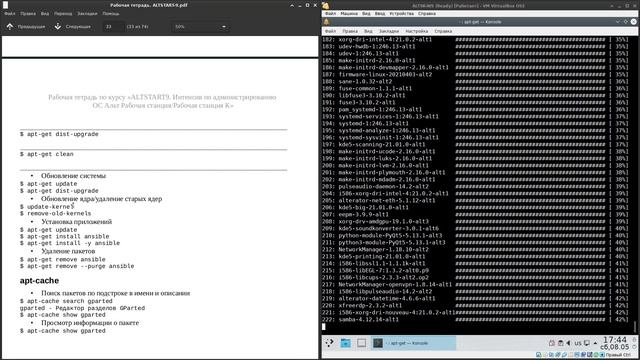Image resolution: width=640 pixels, height=360 pixels.
Task: Click the 17:44 clock in guest panel
Action: tap(615, 340)
